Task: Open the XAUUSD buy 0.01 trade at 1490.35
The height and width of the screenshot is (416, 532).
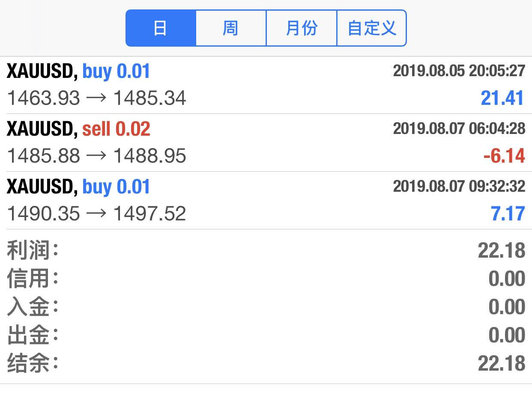Action: click(266, 200)
